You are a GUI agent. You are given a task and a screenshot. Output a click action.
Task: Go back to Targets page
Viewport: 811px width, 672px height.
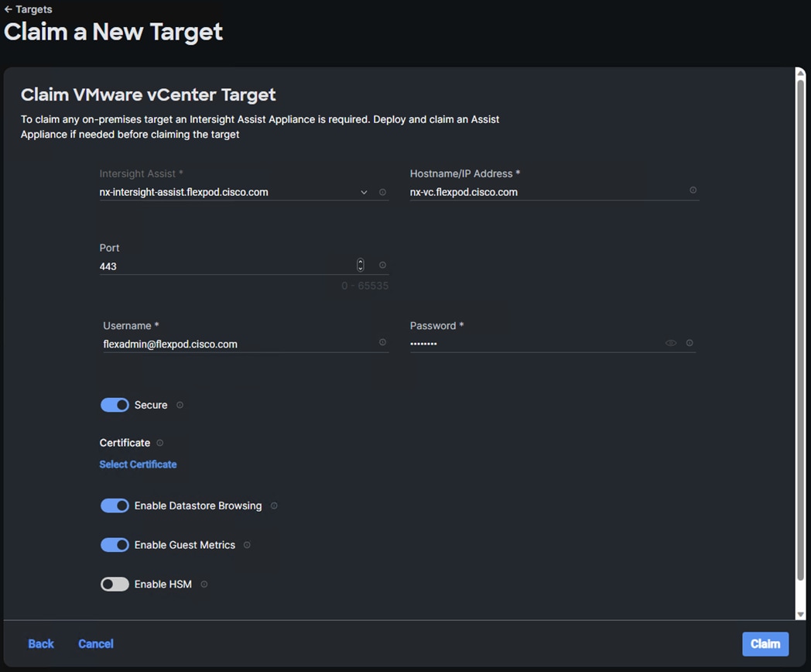29,9
